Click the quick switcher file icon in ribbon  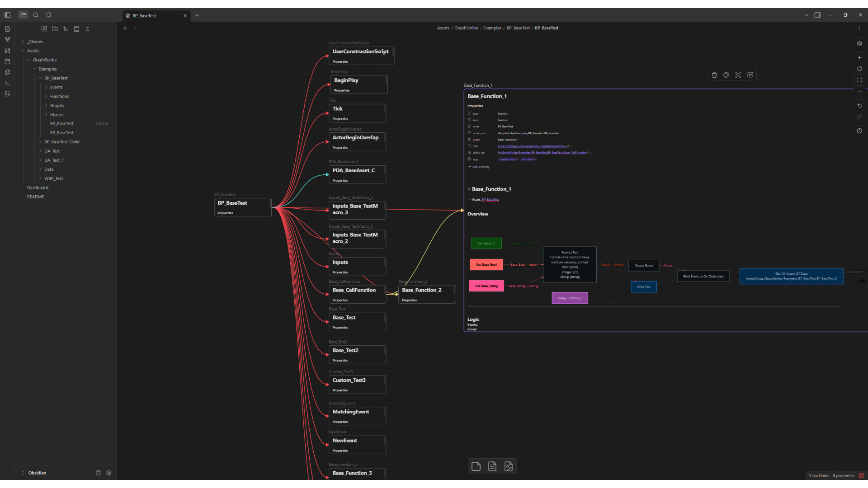click(x=7, y=29)
